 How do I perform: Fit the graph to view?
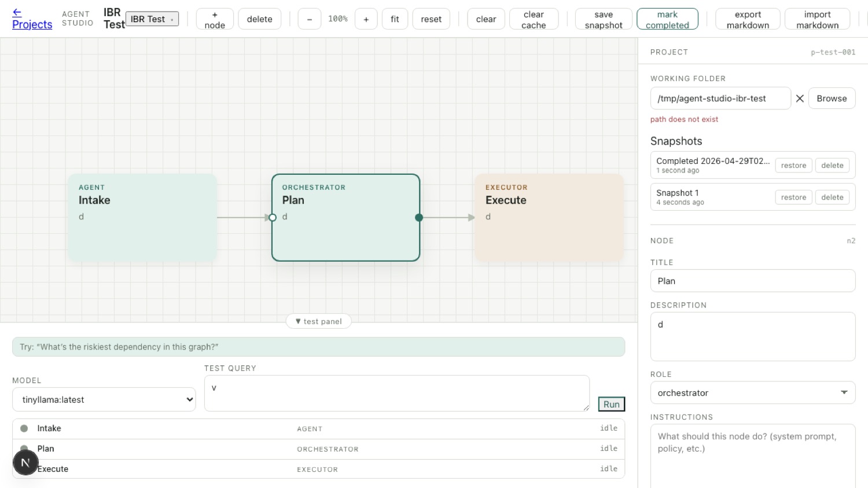[x=395, y=19]
